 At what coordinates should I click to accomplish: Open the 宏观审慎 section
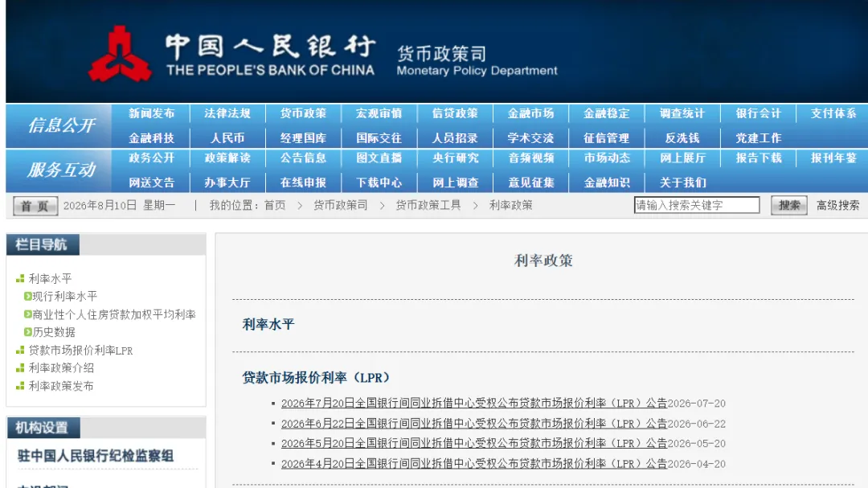[x=379, y=113]
